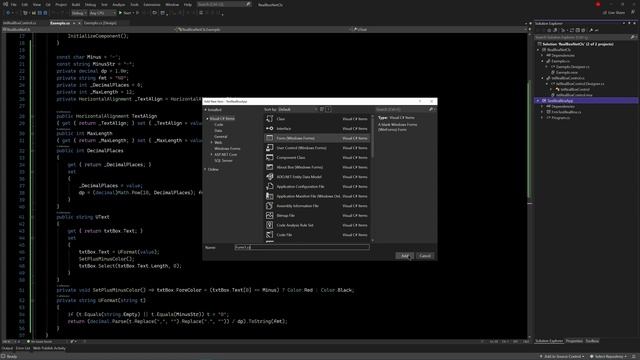
Task: Switch dialog to small icons view
Action: pos(322,109)
